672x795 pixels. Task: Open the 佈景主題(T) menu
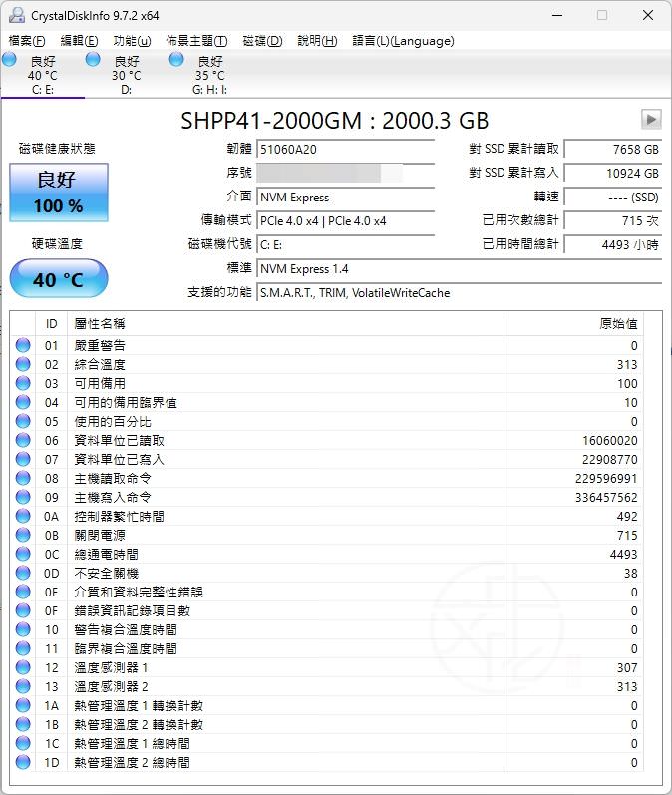(196, 41)
